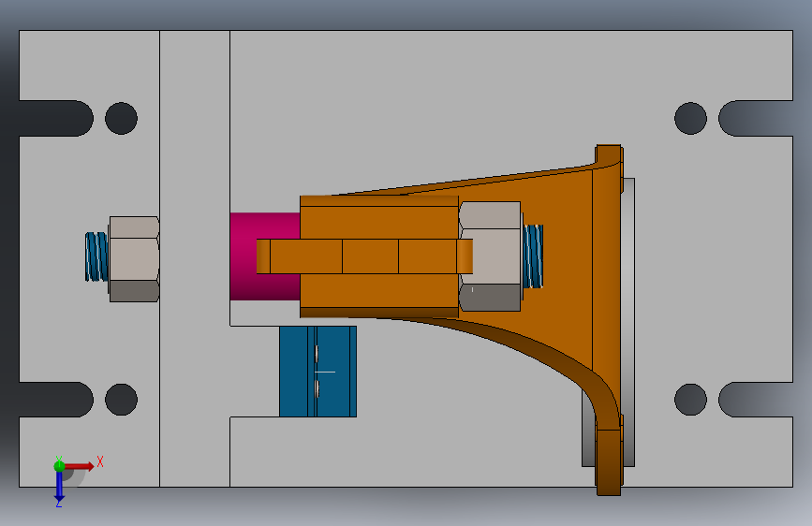The width and height of the screenshot is (812, 526).
Task: Select the orange rectangular bar through the spacer
Action: tap(364, 256)
